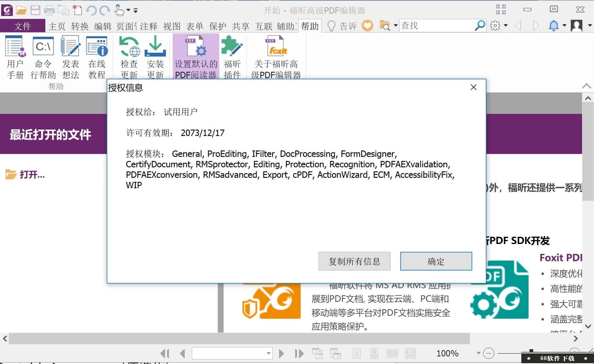
Task: Open folder search dropdown arrow
Action: point(396,26)
